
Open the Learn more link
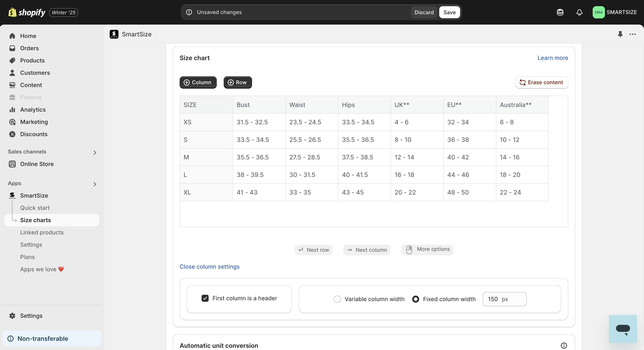[553, 58]
